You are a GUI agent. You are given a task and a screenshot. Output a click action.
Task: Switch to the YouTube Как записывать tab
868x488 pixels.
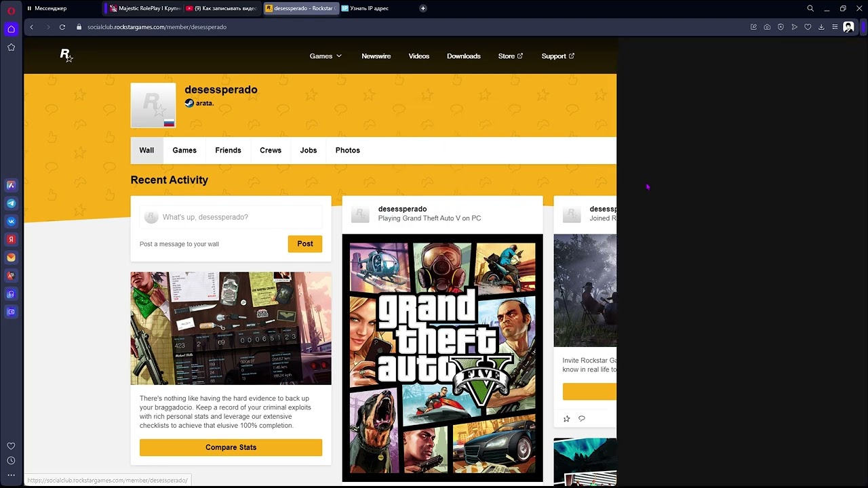pos(222,8)
